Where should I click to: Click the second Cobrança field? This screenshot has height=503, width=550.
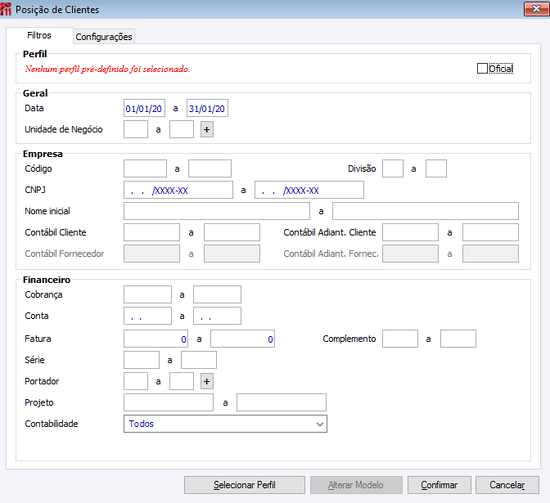tap(217, 295)
